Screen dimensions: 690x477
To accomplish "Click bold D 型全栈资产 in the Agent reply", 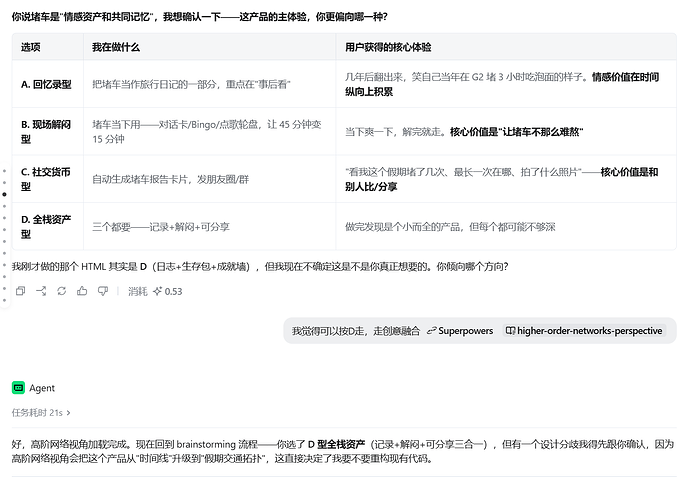I will click(336, 444).
